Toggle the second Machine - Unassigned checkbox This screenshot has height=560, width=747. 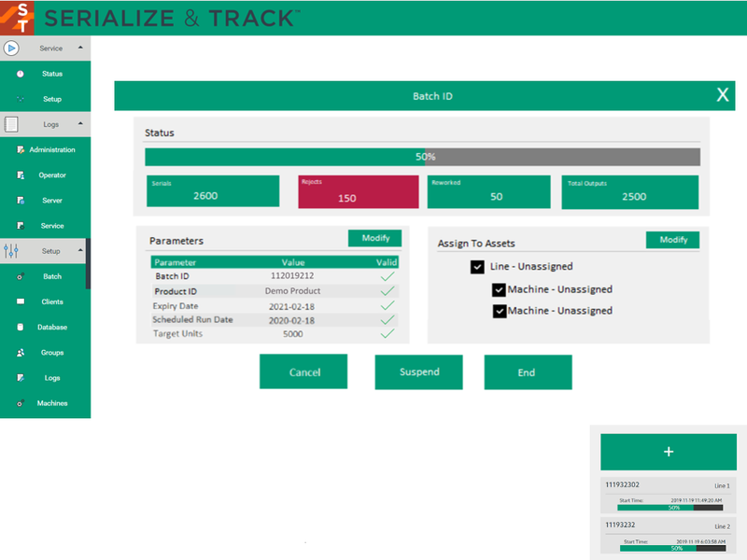point(500,312)
